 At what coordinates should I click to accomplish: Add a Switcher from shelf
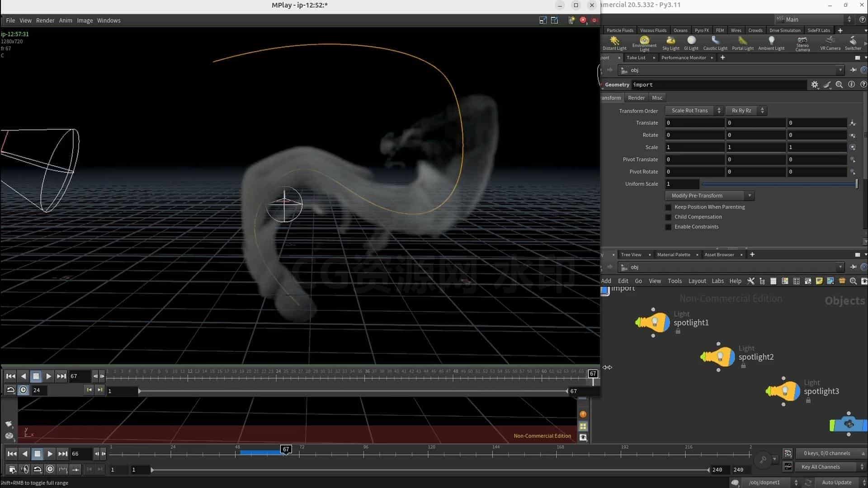coord(853,43)
